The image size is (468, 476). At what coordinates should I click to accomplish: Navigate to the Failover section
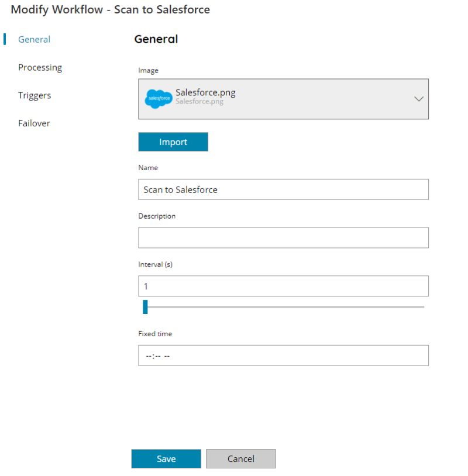(34, 123)
